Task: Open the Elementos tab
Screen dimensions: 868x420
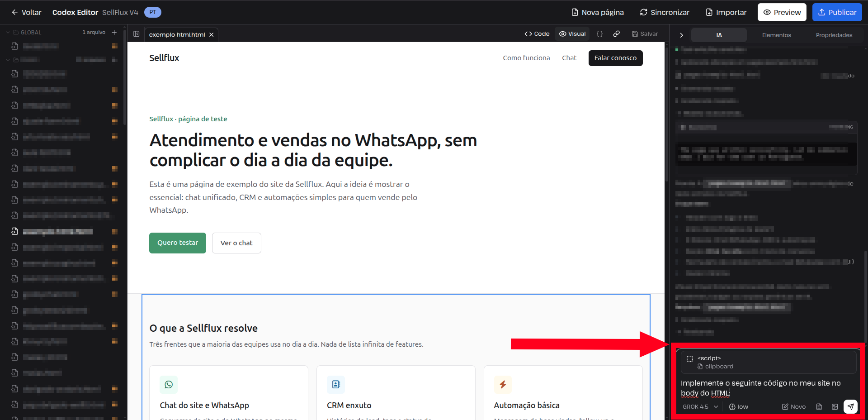Action: [776, 35]
